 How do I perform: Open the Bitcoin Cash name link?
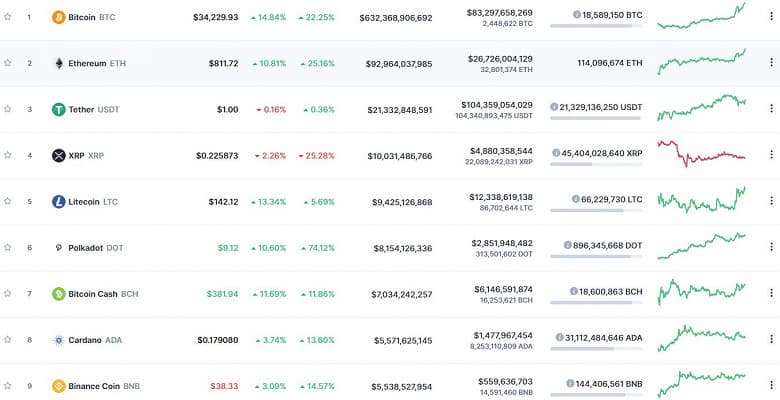pyautogui.click(x=92, y=293)
